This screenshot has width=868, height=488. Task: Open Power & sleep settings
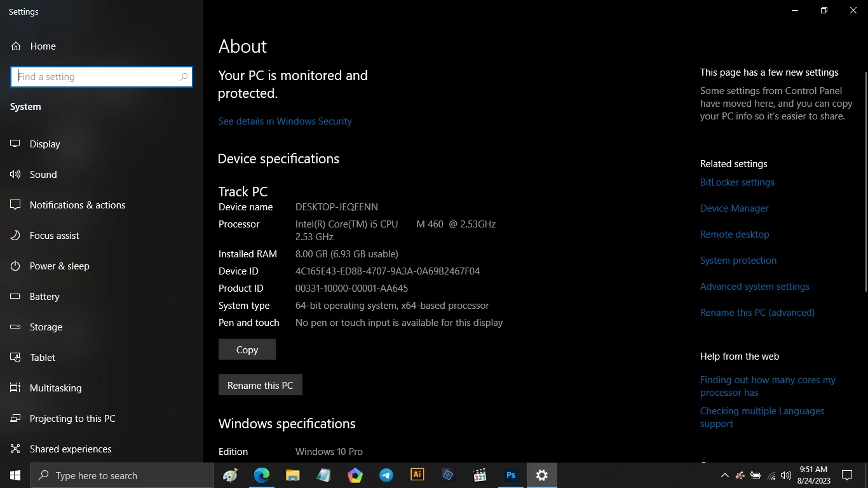(50, 266)
